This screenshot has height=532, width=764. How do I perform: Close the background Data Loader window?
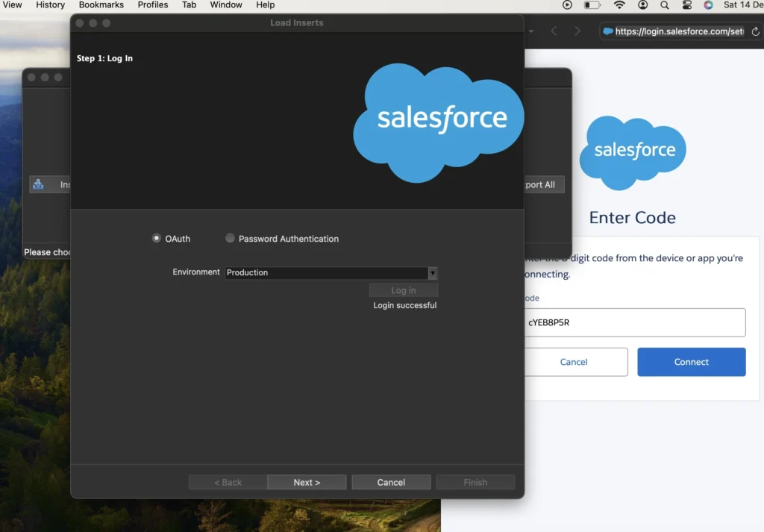point(31,78)
